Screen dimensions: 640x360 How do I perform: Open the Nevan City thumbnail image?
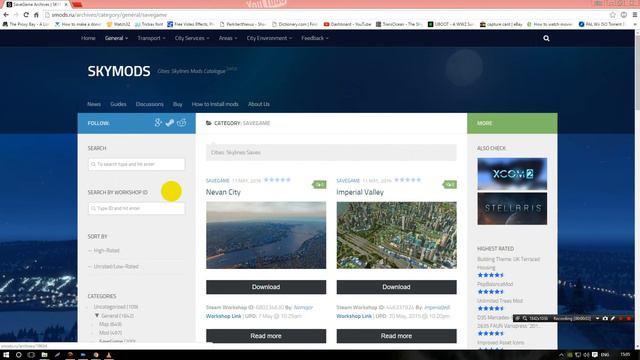pos(266,235)
